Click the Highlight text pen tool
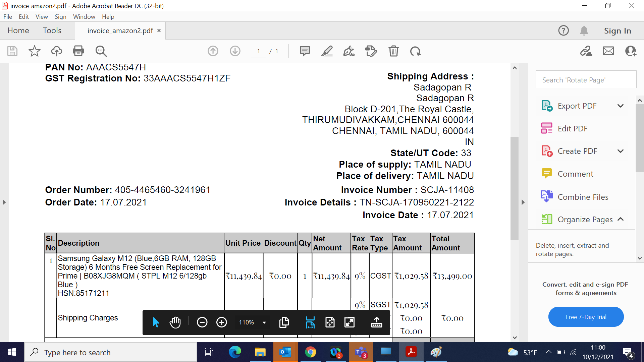The image size is (644, 362). [x=327, y=51]
